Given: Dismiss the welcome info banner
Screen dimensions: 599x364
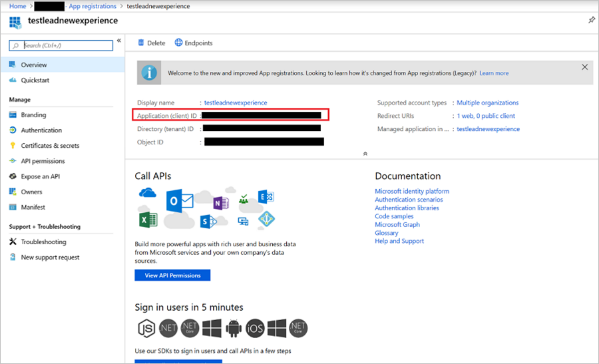Looking at the screenshot, I should click(x=584, y=67).
